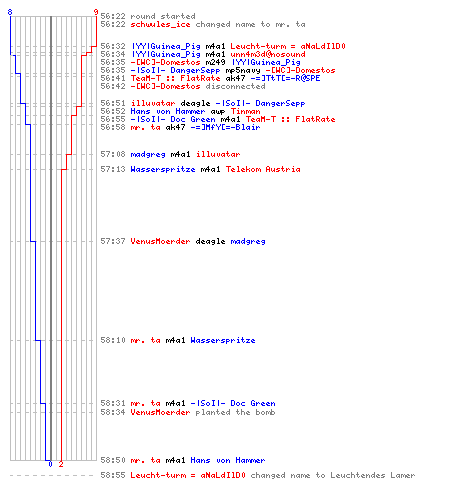Click Leuchtendes Lamer name change text
Image resolution: width=450 pixels, height=500 pixels.
(x=373, y=475)
